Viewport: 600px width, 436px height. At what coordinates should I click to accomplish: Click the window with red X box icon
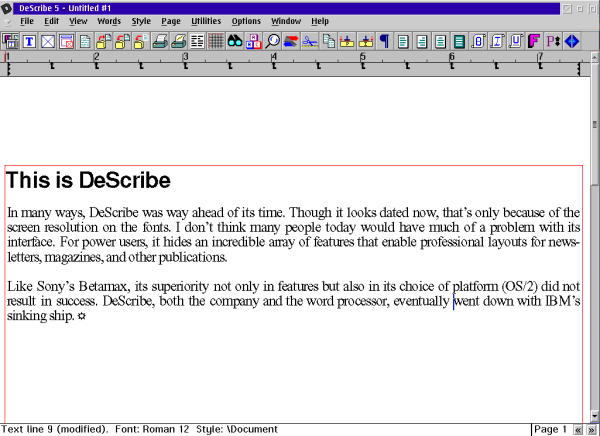(67, 41)
